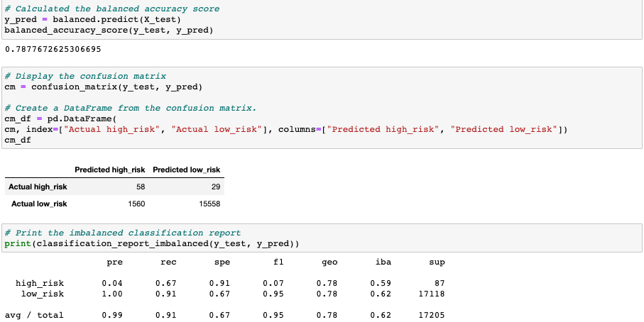Click the table cell value 29
The height and width of the screenshot is (322, 644).
pyautogui.click(x=216, y=187)
